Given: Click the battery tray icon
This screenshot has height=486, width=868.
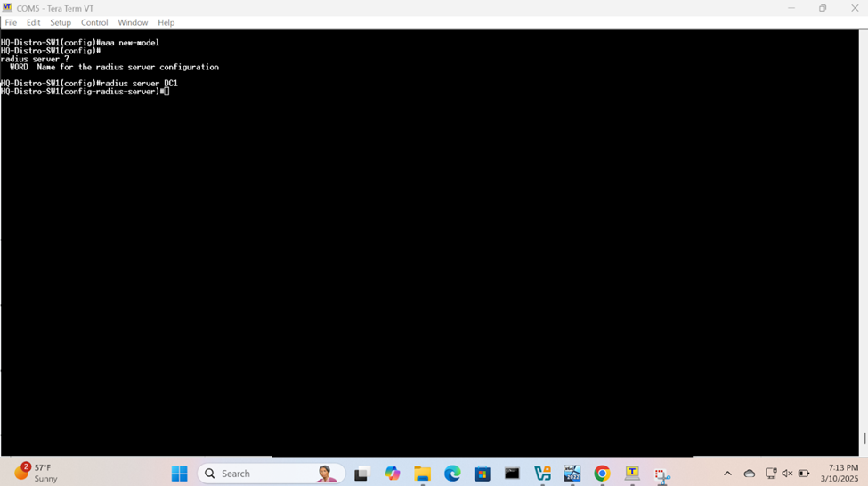Looking at the screenshot, I should [804, 474].
